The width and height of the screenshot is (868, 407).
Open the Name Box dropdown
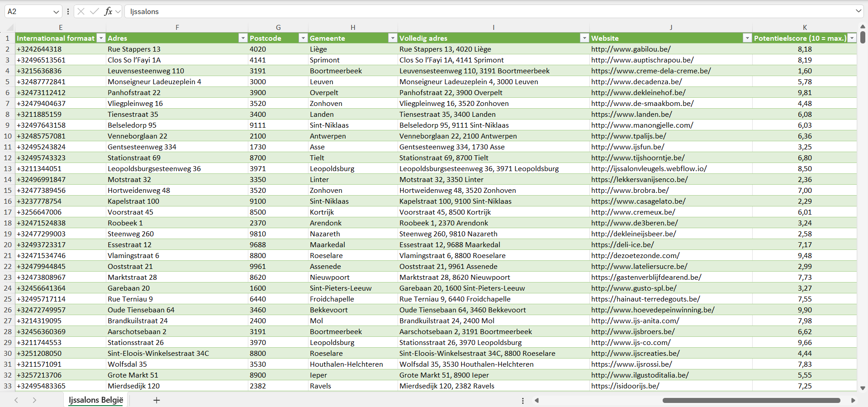(x=56, y=12)
